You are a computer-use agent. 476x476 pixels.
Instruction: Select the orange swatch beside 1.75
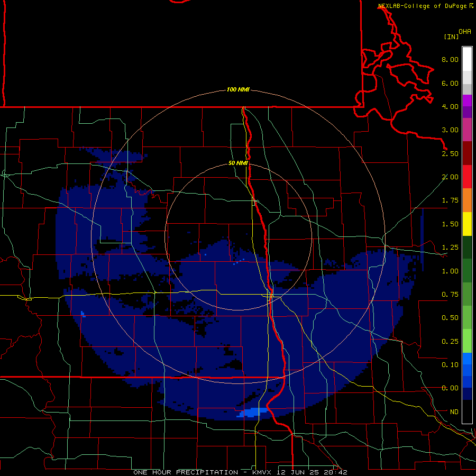click(x=467, y=200)
